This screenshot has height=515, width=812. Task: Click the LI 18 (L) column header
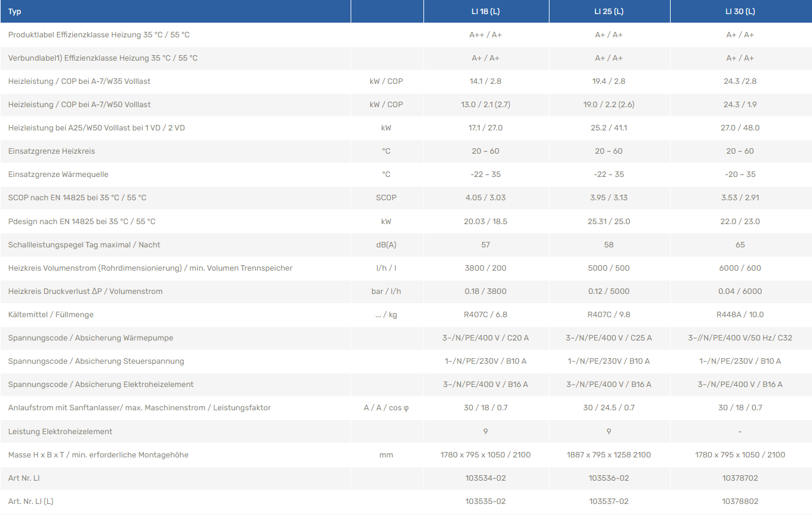485,12
